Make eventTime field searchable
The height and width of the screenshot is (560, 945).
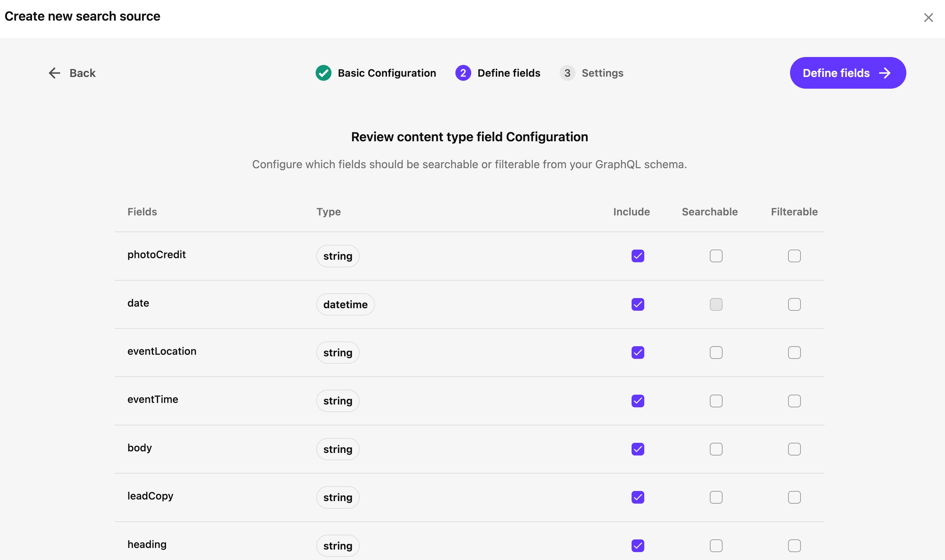[x=716, y=401]
